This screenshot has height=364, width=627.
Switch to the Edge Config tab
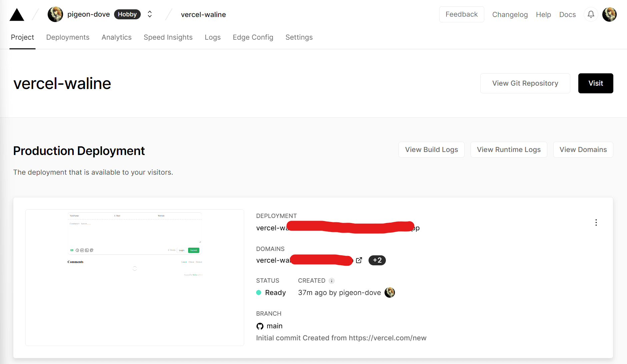click(253, 37)
